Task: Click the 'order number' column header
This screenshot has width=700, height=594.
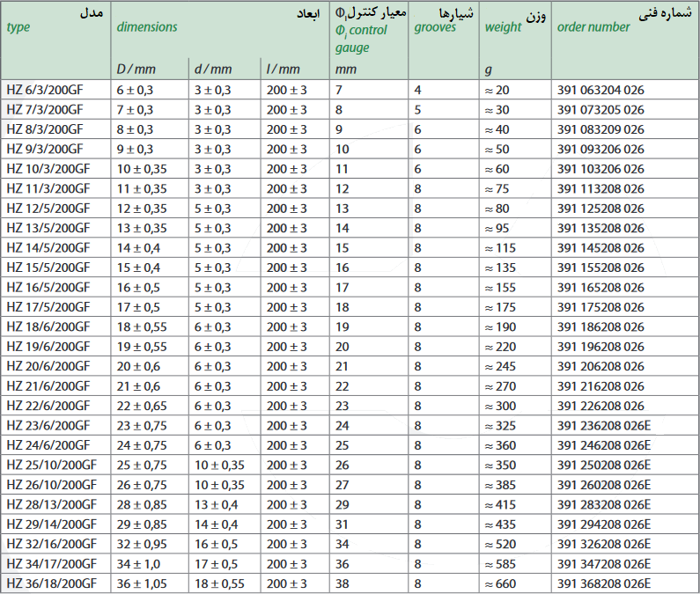Action: point(593,27)
